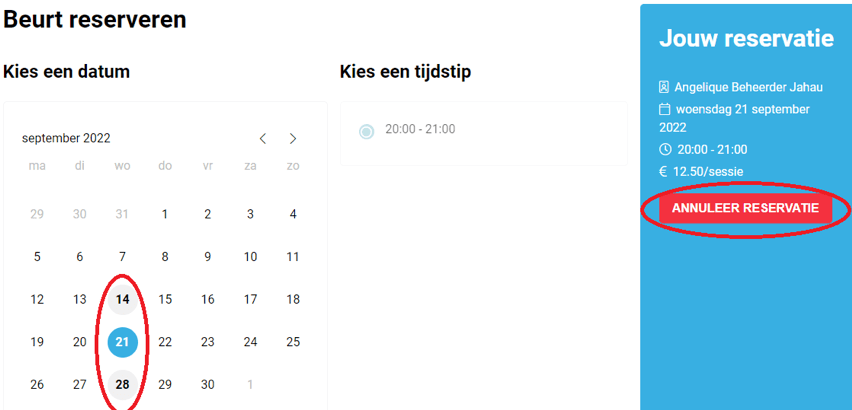This screenshot has width=852, height=410.
Task: Select date 1 in calendar
Action: point(165,214)
